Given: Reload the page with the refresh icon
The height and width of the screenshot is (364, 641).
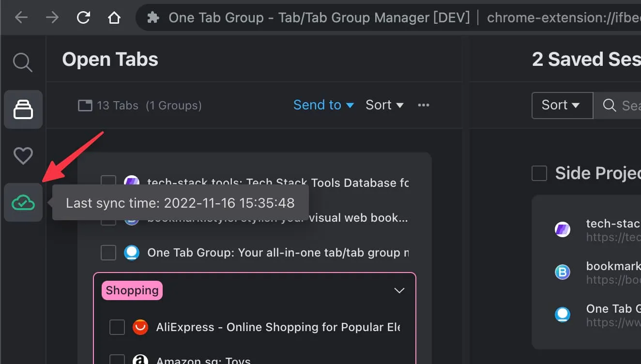Looking at the screenshot, I should 83,17.
